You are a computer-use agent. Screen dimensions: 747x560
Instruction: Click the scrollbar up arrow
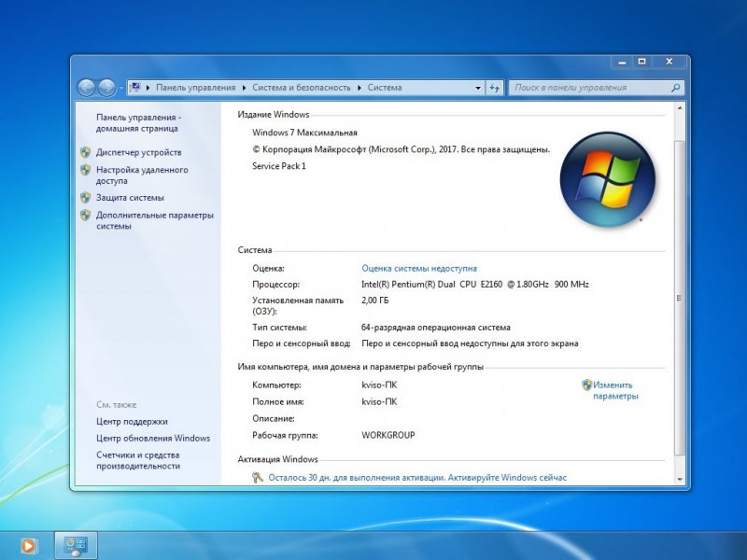(680, 108)
